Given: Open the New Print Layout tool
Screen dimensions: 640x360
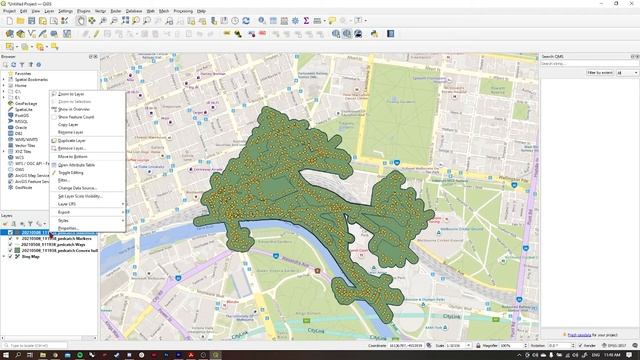Looking at the screenshot, I should (x=42, y=21).
